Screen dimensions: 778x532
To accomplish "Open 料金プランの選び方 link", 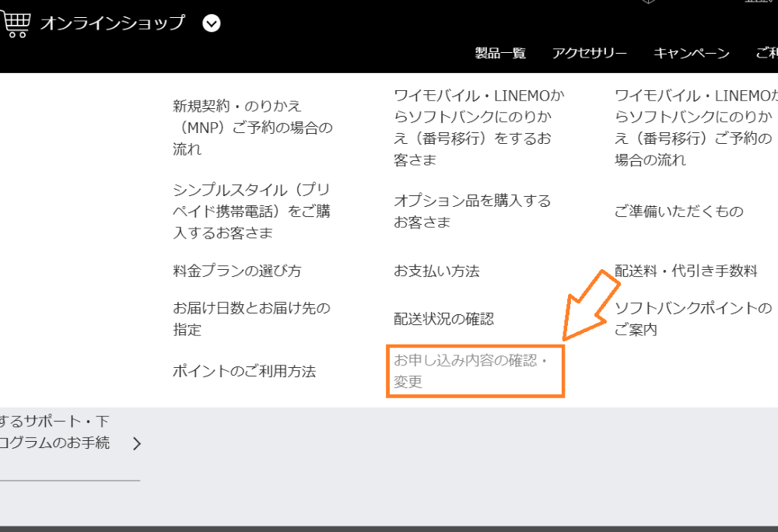I will coord(237,271).
